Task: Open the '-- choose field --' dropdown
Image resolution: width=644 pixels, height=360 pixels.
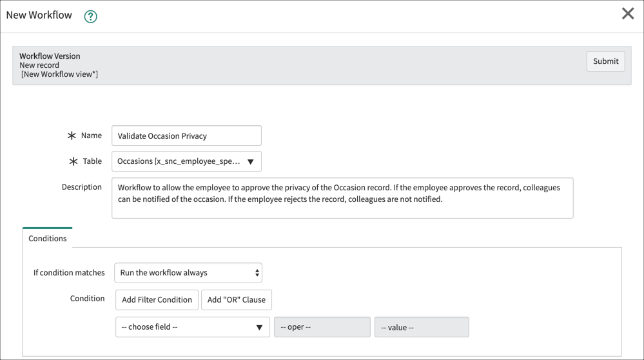Action: coord(193,327)
